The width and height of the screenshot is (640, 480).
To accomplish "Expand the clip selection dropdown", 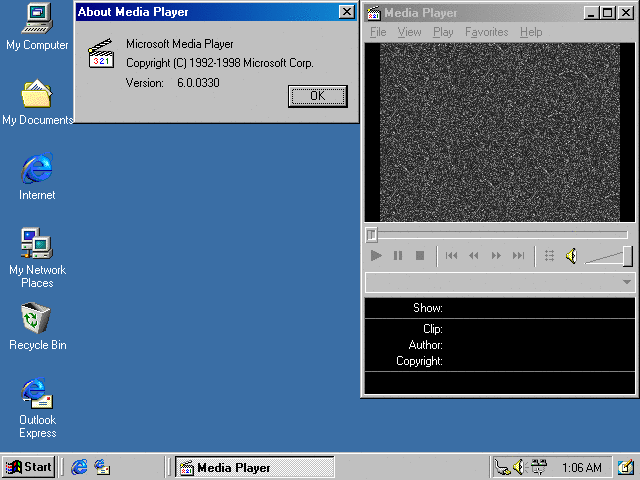I will [627, 282].
